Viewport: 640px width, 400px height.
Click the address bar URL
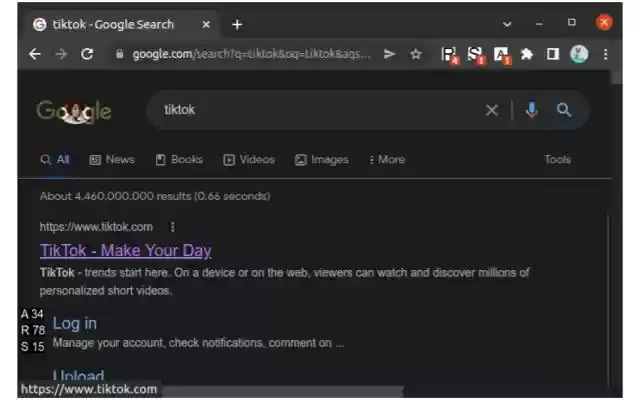[x=252, y=54]
